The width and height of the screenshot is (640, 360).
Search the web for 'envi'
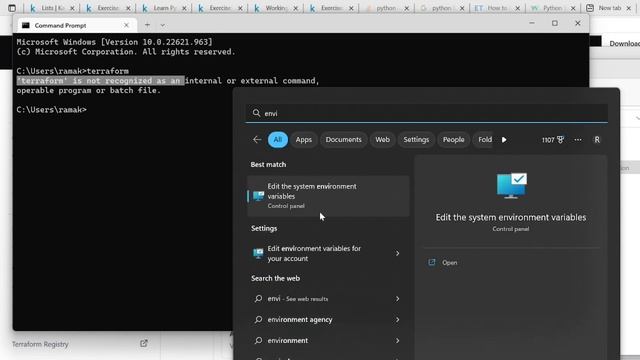click(x=298, y=299)
